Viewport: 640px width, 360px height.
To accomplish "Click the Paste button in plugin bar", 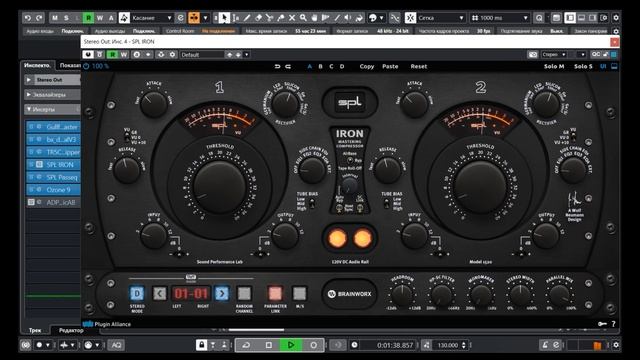I will pyautogui.click(x=390, y=66).
